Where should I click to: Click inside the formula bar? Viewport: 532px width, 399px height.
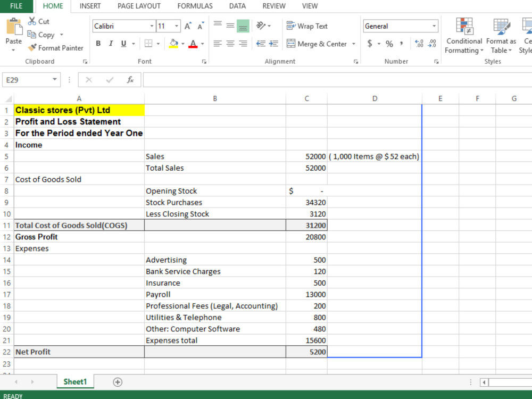[337, 80]
